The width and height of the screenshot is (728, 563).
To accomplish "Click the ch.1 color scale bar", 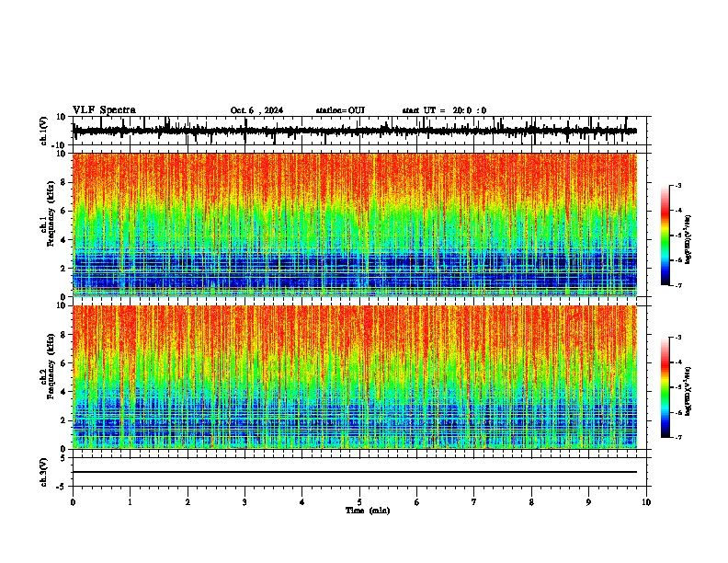I will (665, 236).
